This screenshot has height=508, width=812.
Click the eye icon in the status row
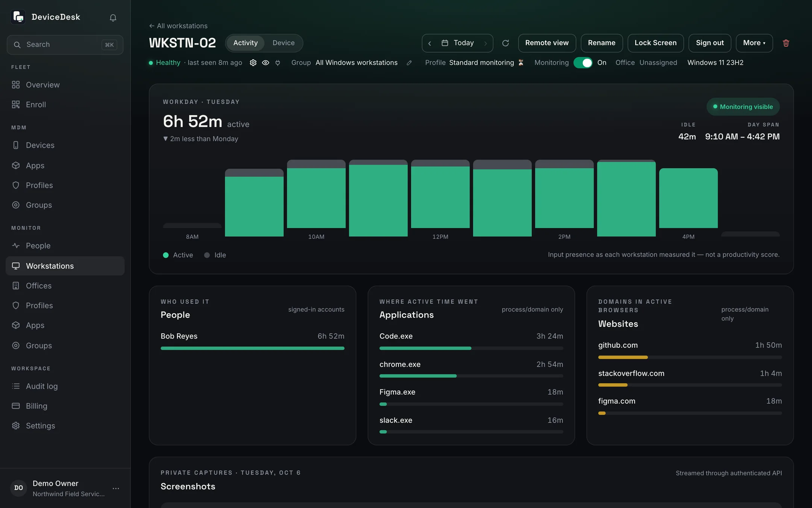[265, 63]
